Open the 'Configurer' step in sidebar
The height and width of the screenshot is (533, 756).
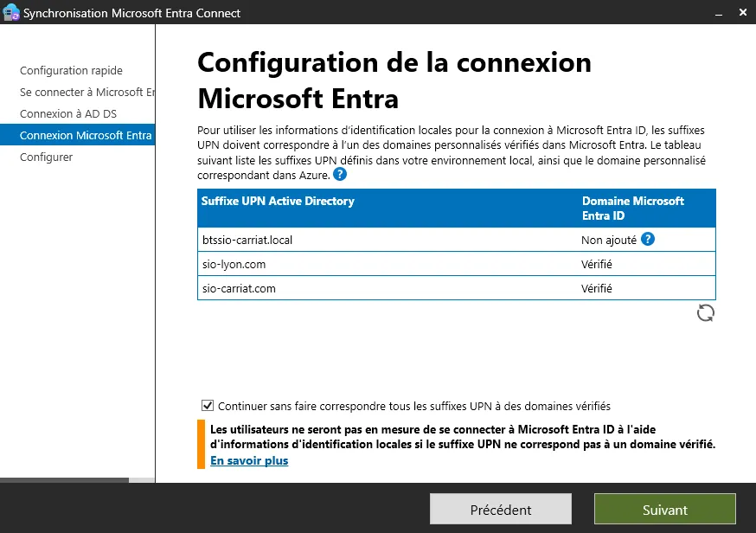46,157
